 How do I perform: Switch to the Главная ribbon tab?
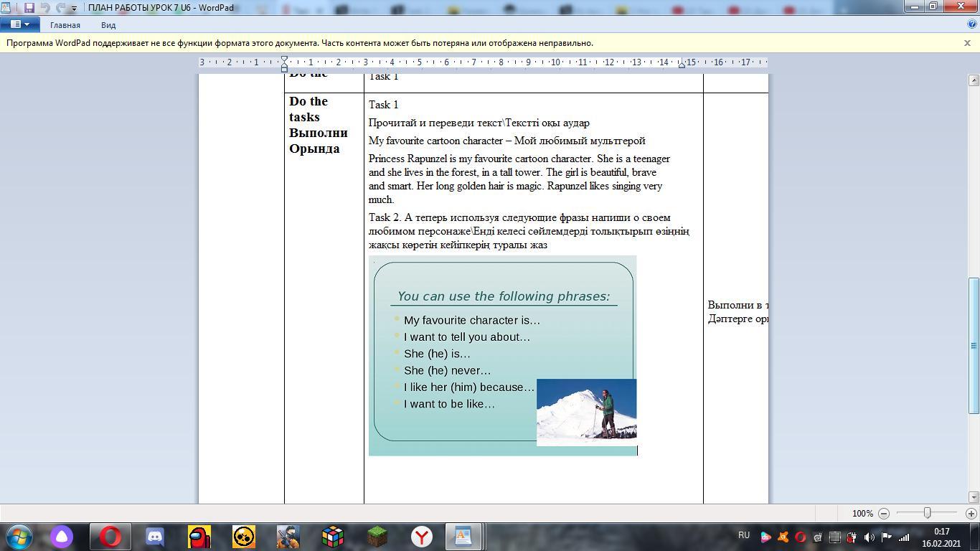point(65,25)
